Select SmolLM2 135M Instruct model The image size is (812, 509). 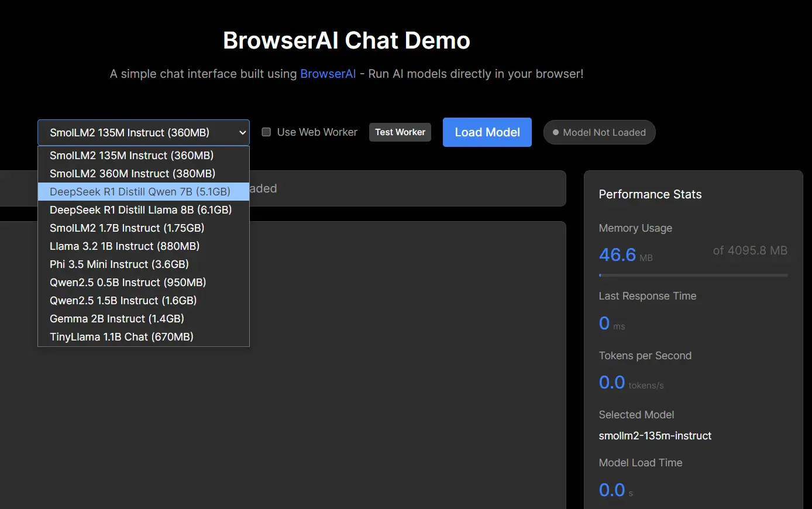tap(132, 155)
